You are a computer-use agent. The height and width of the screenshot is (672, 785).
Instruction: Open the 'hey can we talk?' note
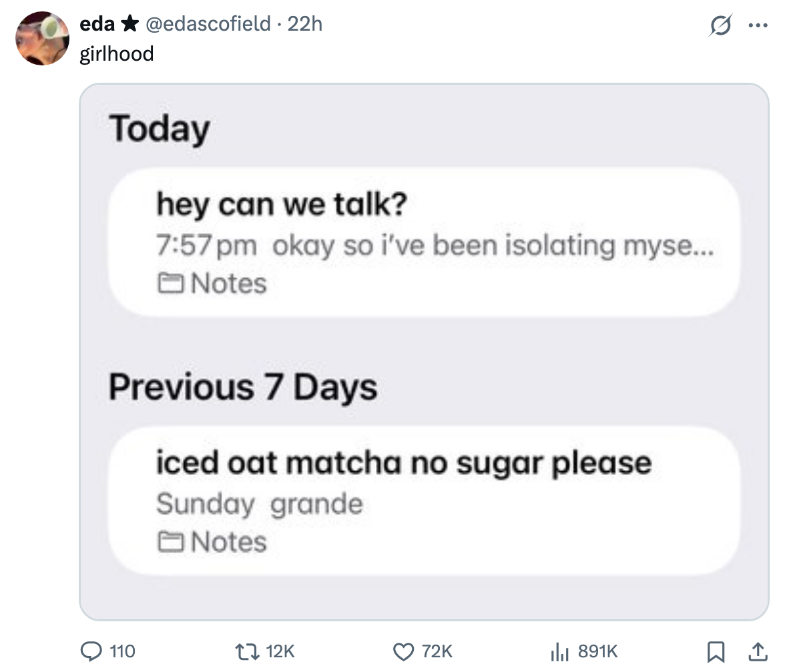425,242
